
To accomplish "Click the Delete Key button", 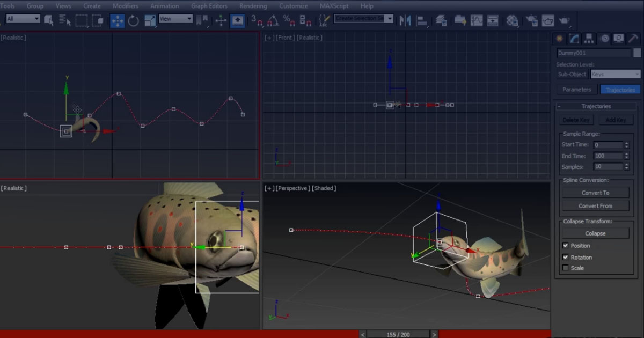I will (576, 119).
